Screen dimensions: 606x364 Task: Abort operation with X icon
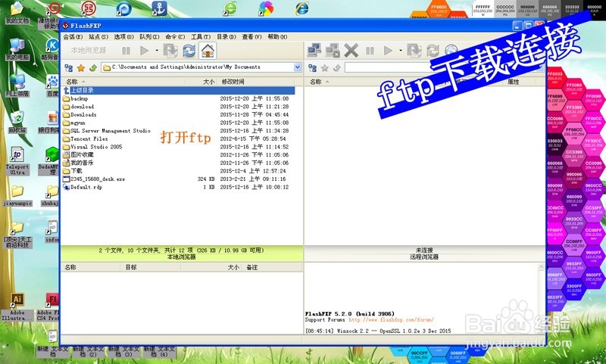pos(351,51)
